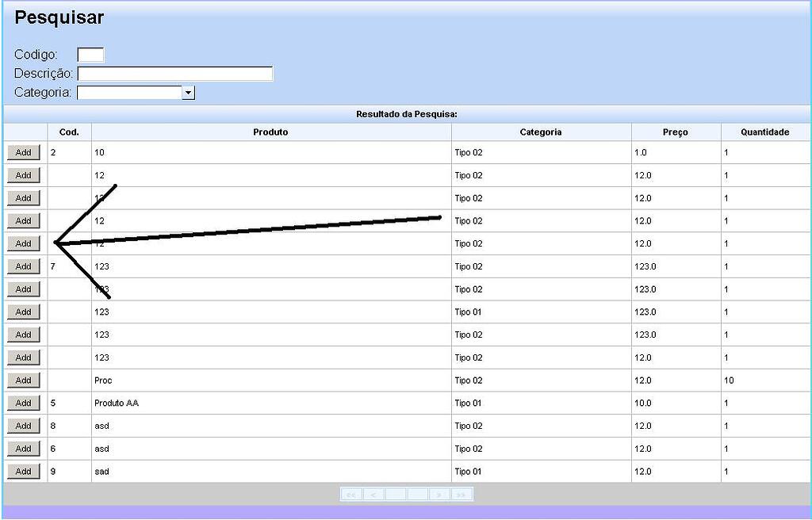This screenshot has width=812, height=520.
Task: Click the Cod. column header
Action: tap(70, 132)
